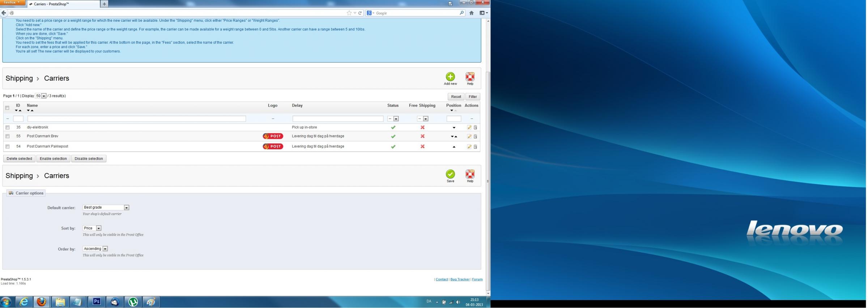
Task: Toggle status checkmark for Post Danmark Brev
Action: pos(393,136)
